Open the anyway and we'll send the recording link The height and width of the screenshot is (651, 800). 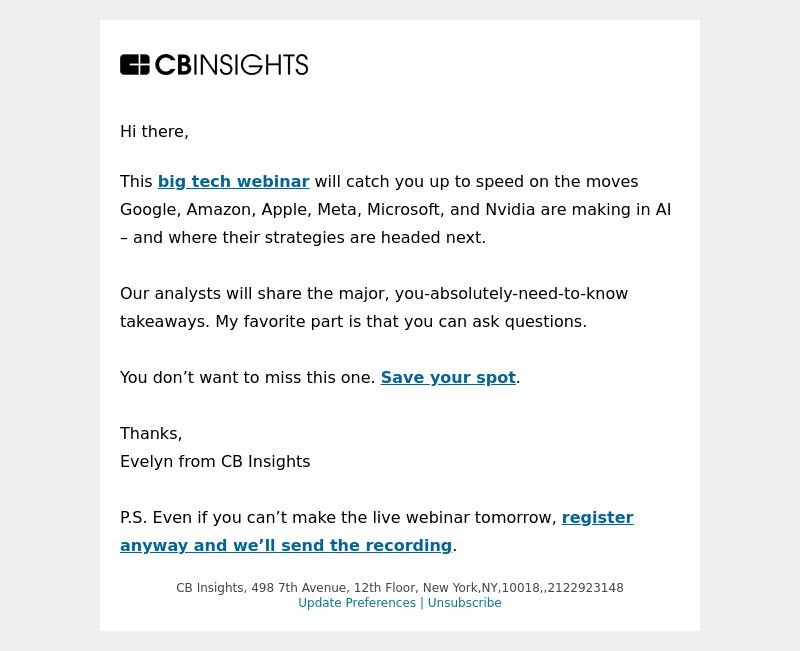pos(286,545)
